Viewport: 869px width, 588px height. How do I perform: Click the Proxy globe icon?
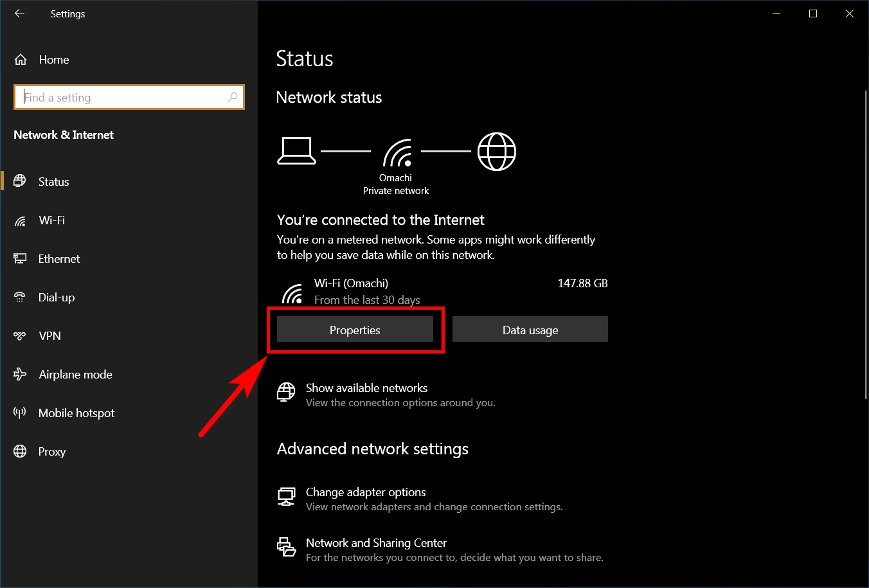point(20,451)
